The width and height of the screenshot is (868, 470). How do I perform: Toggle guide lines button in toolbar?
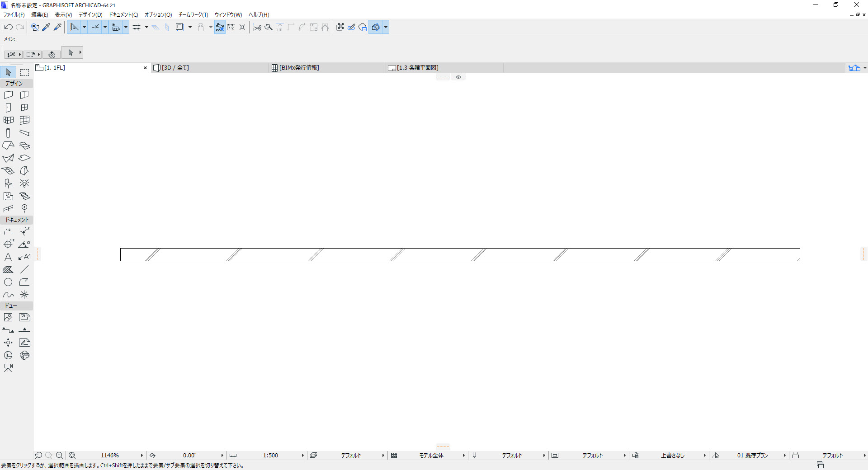95,27
